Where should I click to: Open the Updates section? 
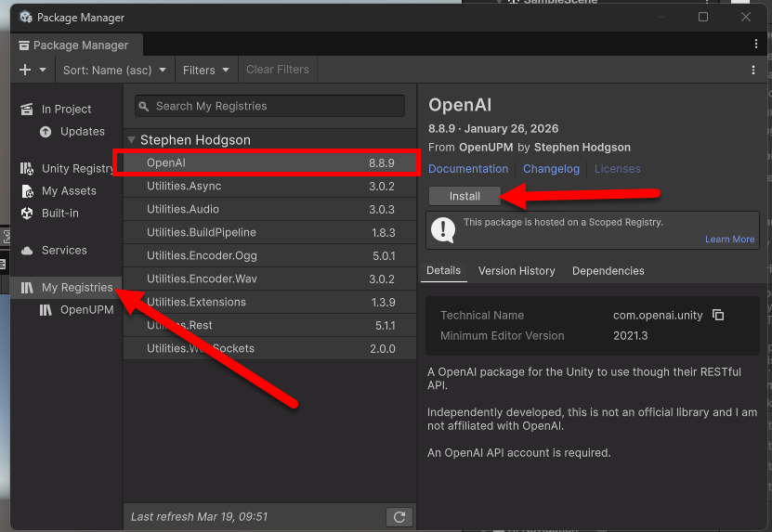coord(83,132)
